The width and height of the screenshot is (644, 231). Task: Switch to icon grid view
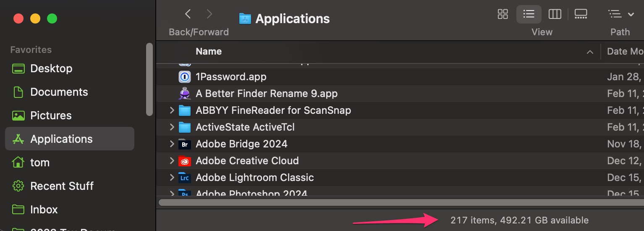pyautogui.click(x=503, y=14)
